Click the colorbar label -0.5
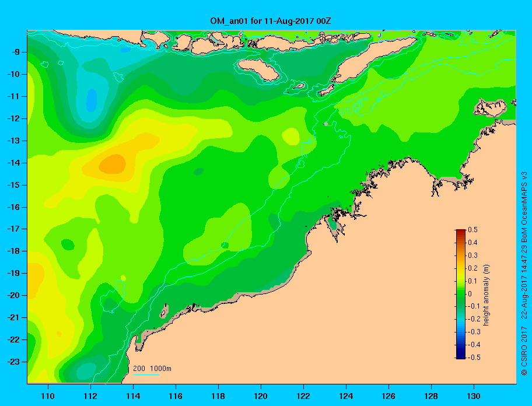Viewport: 532px width, 406px height. (474, 358)
